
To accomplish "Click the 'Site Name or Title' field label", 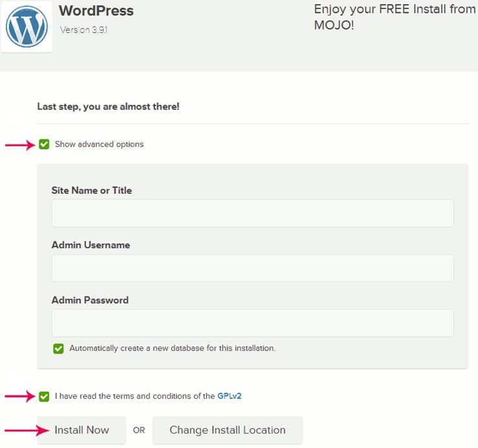I will pos(92,191).
